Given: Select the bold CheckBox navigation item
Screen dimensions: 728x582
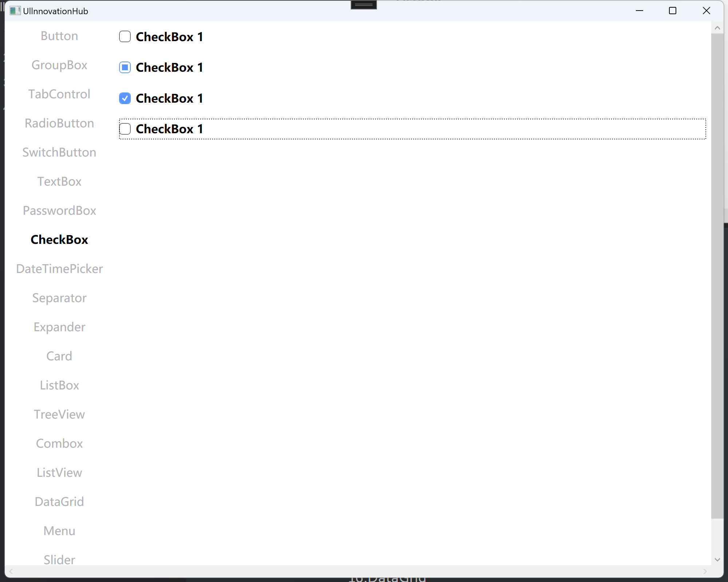Looking at the screenshot, I should click(x=59, y=240).
